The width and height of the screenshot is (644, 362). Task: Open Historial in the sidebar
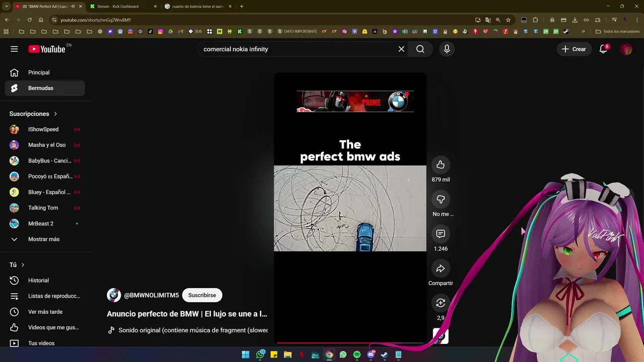pos(45,281)
